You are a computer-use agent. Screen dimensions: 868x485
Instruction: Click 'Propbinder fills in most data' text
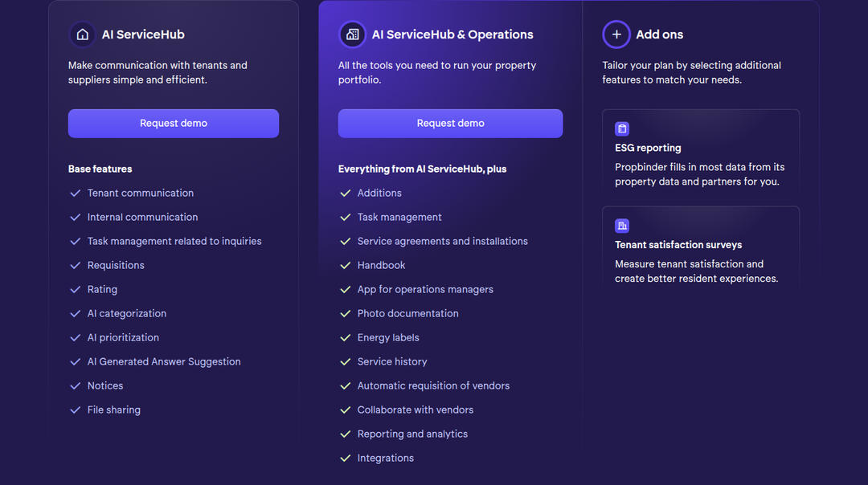[700, 174]
